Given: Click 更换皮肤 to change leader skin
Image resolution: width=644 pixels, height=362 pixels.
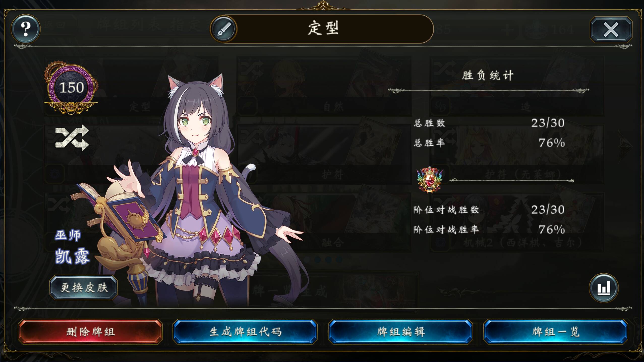Looking at the screenshot, I should pos(84,287).
